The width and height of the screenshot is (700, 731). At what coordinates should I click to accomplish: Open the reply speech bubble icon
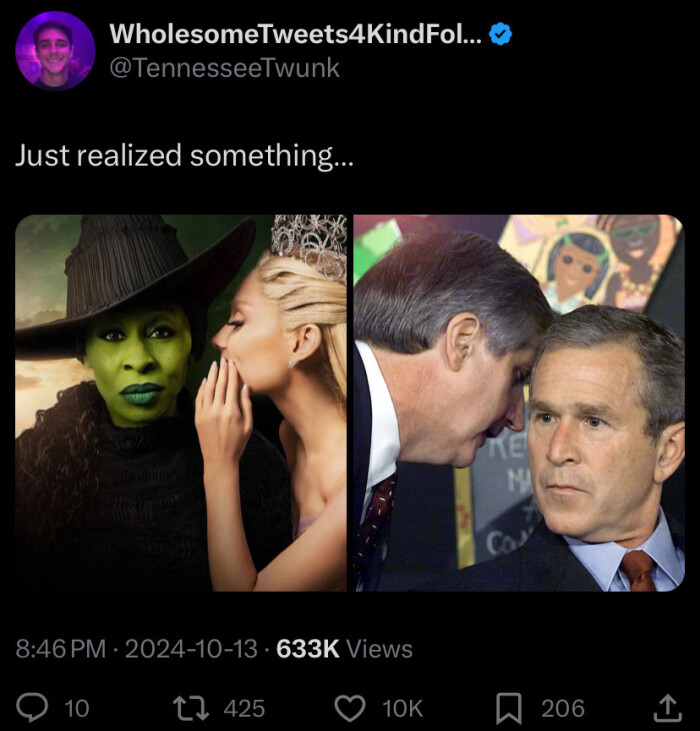(x=33, y=708)
